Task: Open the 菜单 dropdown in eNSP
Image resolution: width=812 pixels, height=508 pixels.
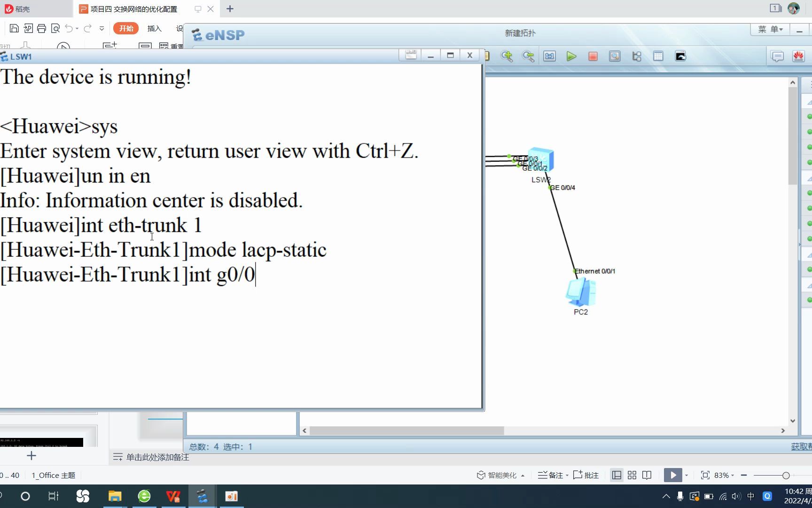Action: [770, 29]
